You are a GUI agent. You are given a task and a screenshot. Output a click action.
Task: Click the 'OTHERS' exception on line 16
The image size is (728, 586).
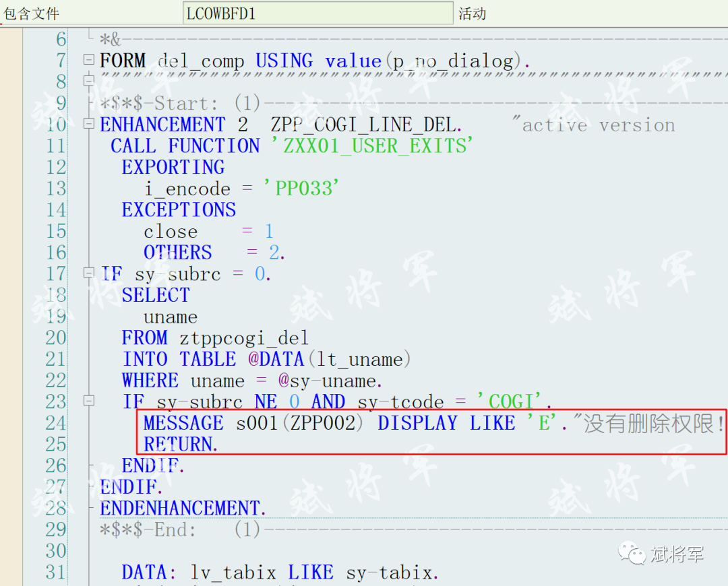click(178, 253)
